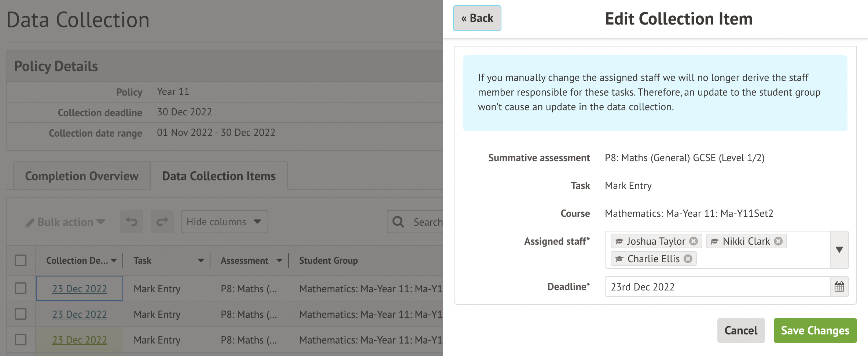Remove Charlie Ellis from assigned staff
The width and height of the screenshot is (868, 356).
pos(688,259)
